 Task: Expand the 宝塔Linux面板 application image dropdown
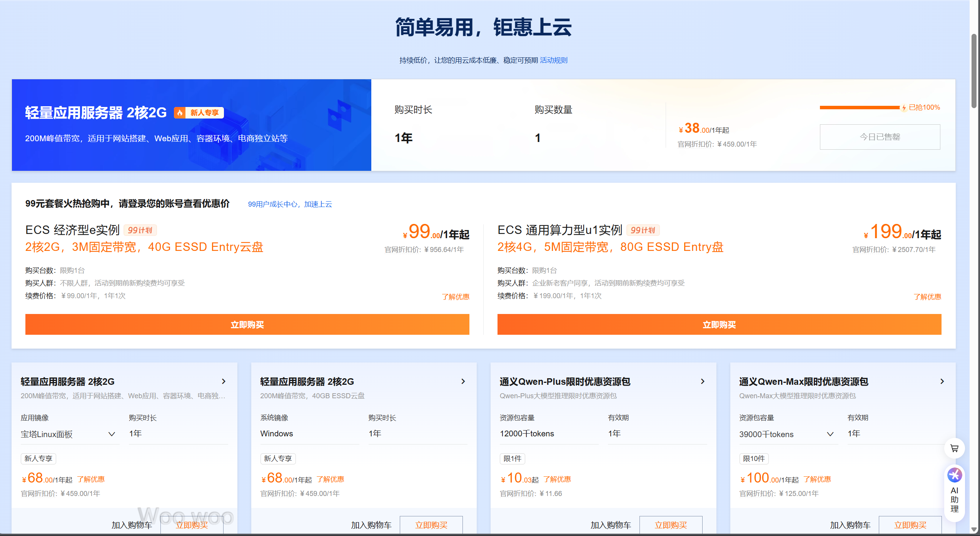(x=112, y=434)
